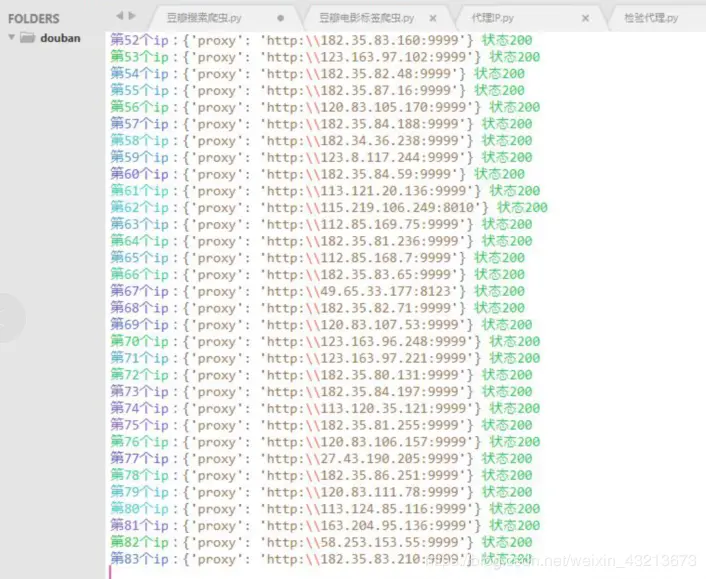Image resolution: width=706 pixels, height=579 pixels.
Task: Click IP 120.83.106.157:9999 text
Action: click(393, 442)
